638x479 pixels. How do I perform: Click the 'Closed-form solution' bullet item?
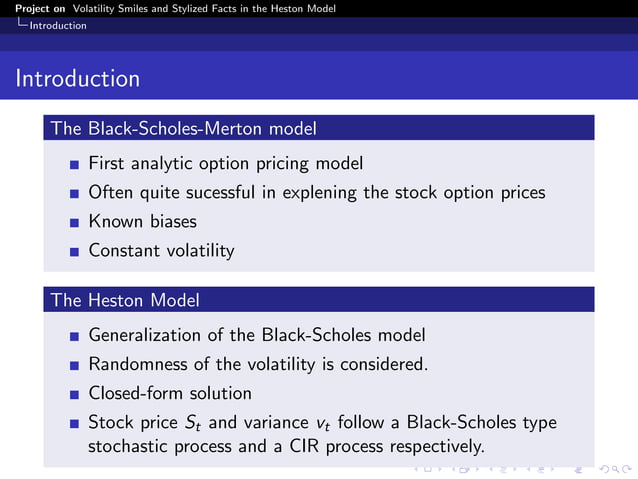coord(170,393)
